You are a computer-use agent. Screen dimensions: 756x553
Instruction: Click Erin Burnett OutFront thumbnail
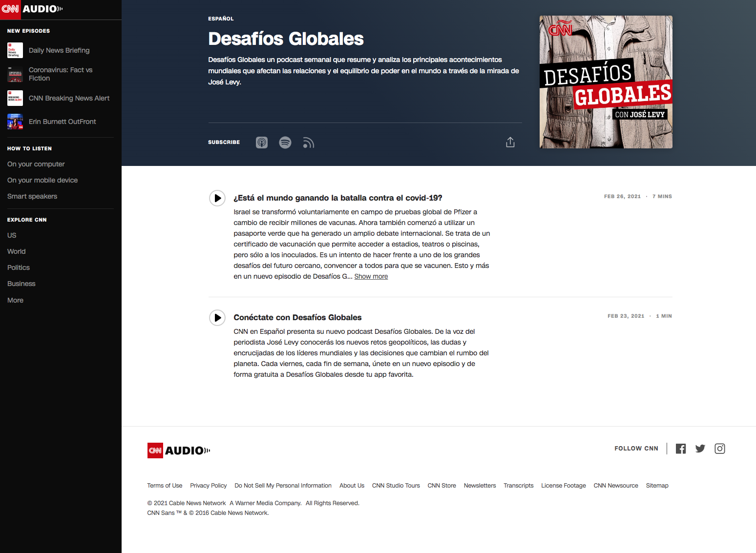coord(15,122)
